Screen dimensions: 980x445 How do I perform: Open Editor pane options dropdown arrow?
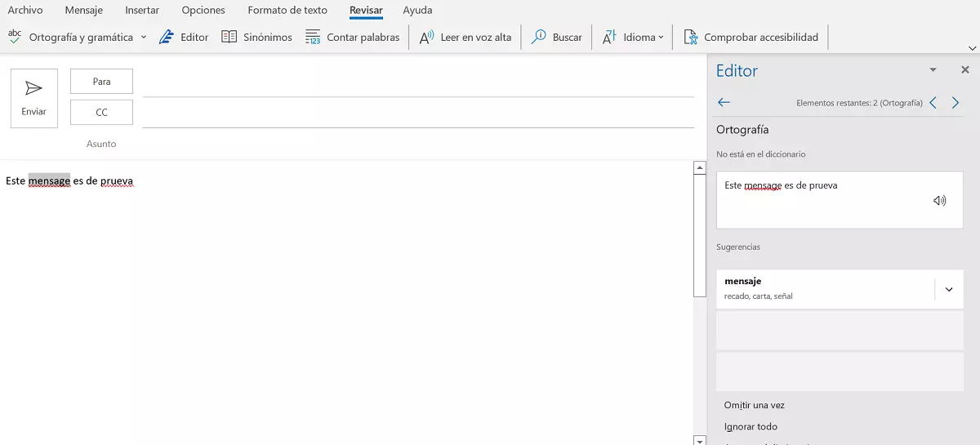pos(933,70)
